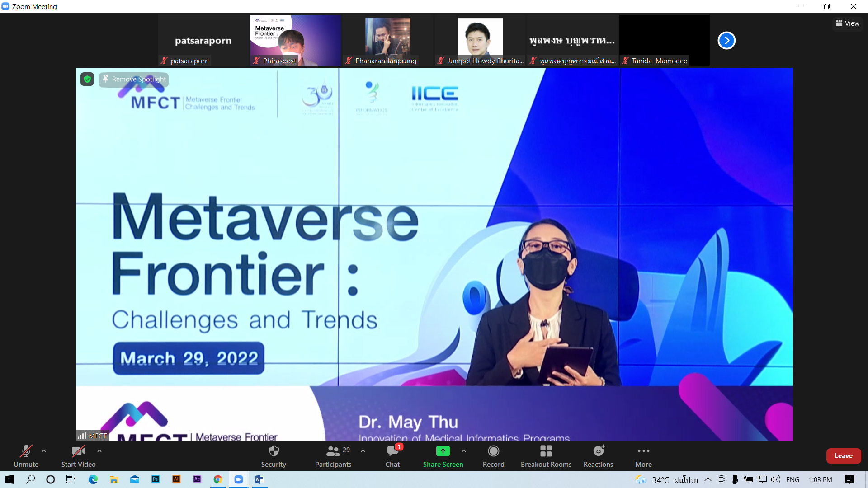Expand participants options arrow

pos(363,451)
